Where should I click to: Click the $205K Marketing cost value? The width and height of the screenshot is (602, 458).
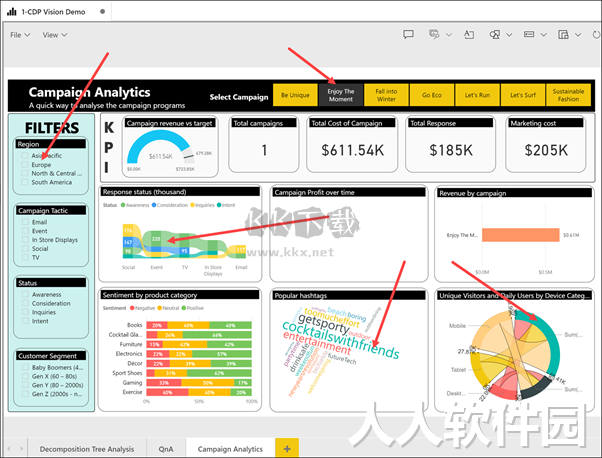coord(546,150)
